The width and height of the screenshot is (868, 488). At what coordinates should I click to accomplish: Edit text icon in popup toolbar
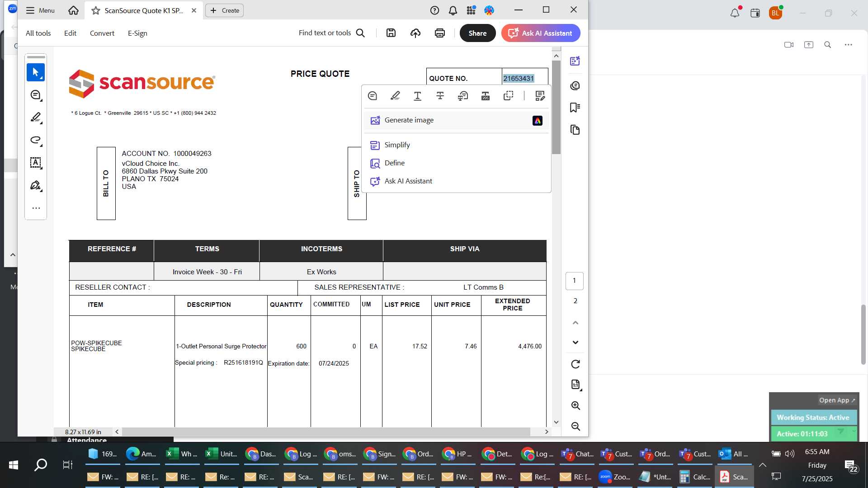pos(540,96)
